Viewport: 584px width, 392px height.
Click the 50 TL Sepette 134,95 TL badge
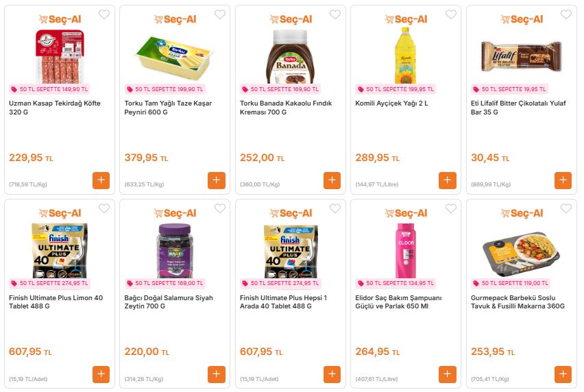pyautogui.click(x=396, y=283)
